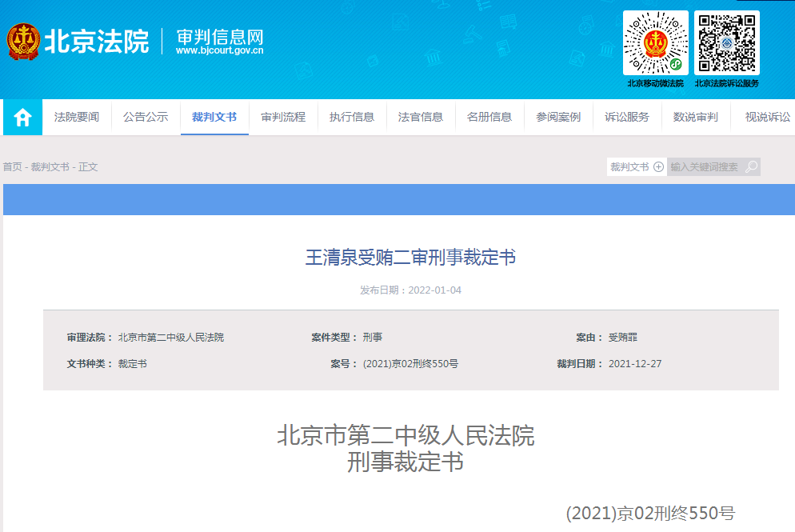Click the 首页 breadcrumb link
Screen dimensions: 795x532
tap(12, 167)
